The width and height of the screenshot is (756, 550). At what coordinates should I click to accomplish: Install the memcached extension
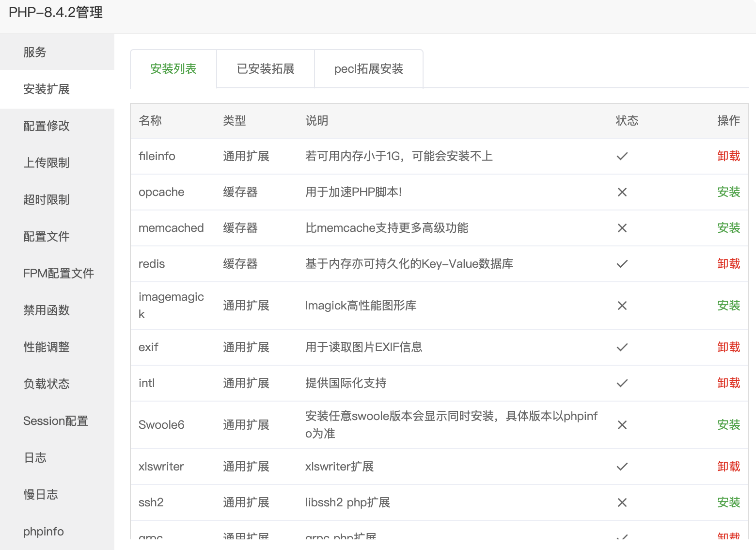pyautogui.click(x=729, y=228)
